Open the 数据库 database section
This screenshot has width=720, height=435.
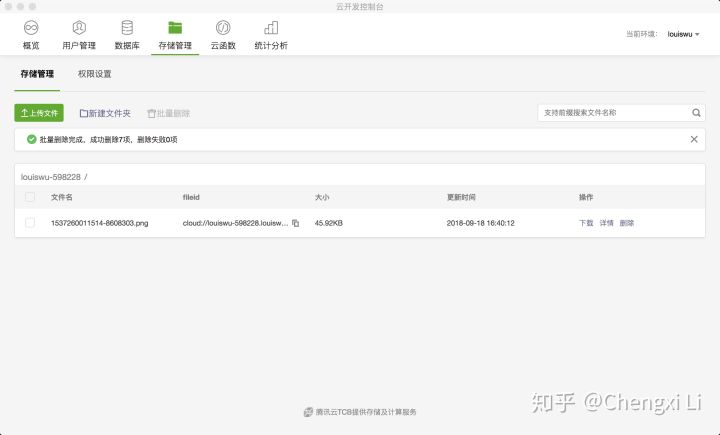(127, 35)
